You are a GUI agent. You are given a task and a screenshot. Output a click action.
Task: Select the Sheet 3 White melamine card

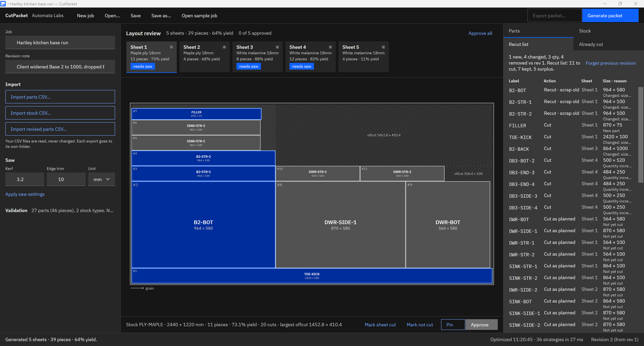tap(258, 57)
